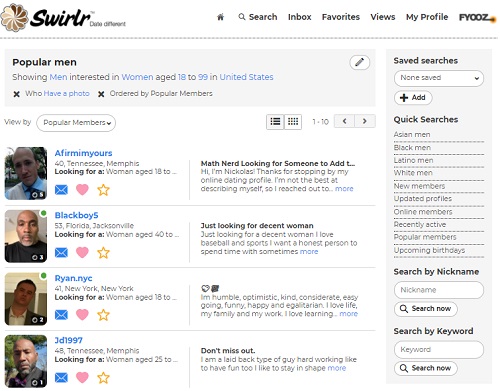The width and height of the screenshot is (500, 391).
Task: Open Blackboy5 profile photo thumbnail
Action: point(26,236)
